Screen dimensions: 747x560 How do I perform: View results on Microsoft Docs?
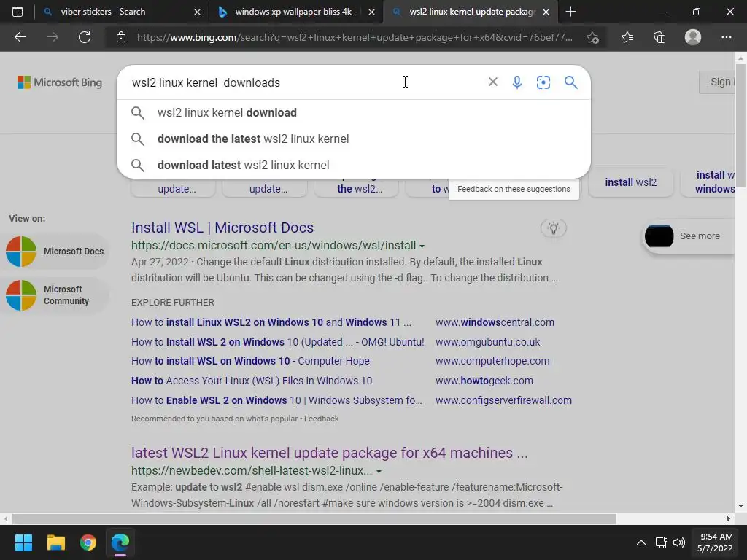pos(55,252)
